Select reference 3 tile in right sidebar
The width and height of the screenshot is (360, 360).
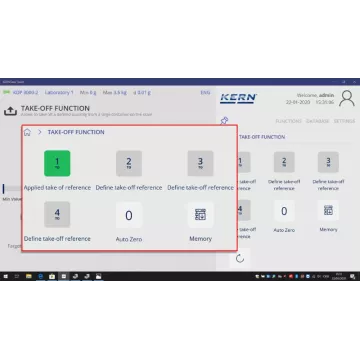328,162
